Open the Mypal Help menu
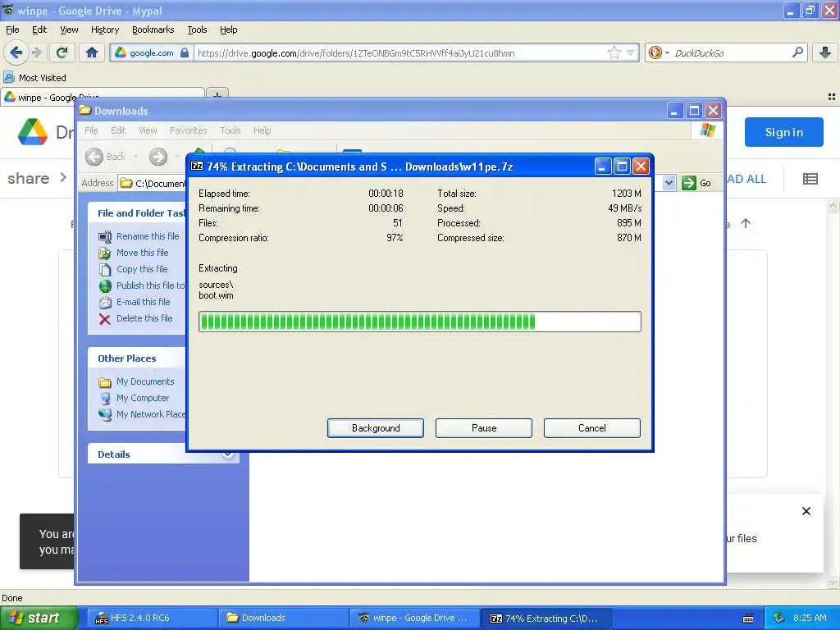Screen dimensions: 840x630 [228, 30]
